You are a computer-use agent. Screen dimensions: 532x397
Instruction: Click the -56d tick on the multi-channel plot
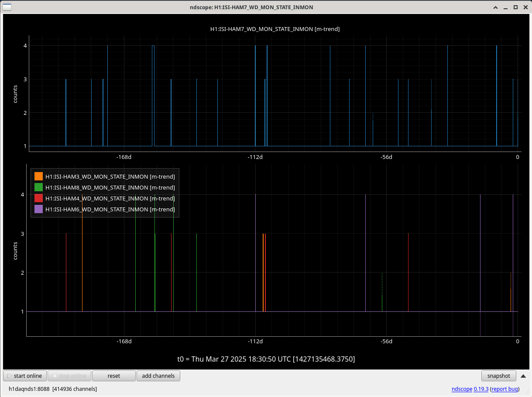(386, 342)
